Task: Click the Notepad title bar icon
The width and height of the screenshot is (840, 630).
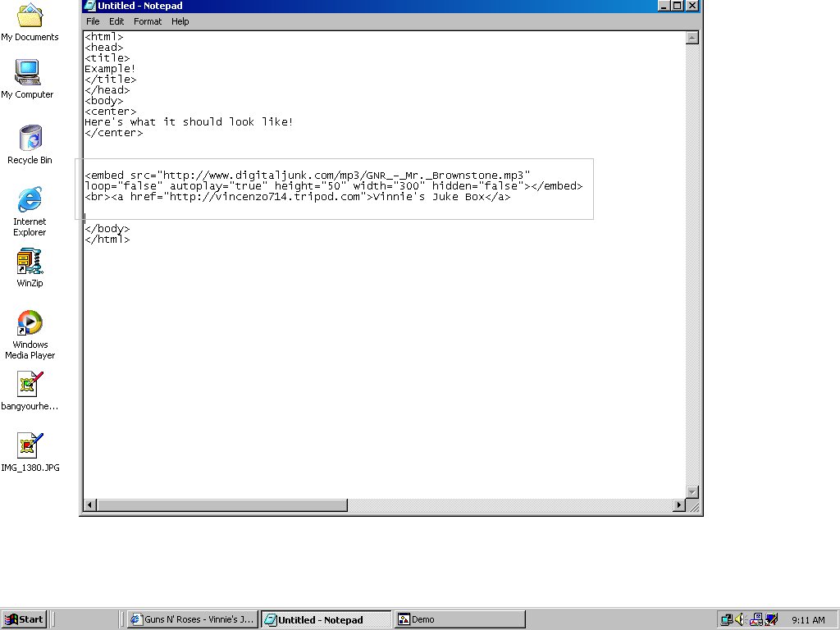Action: (x=89, y=6)
